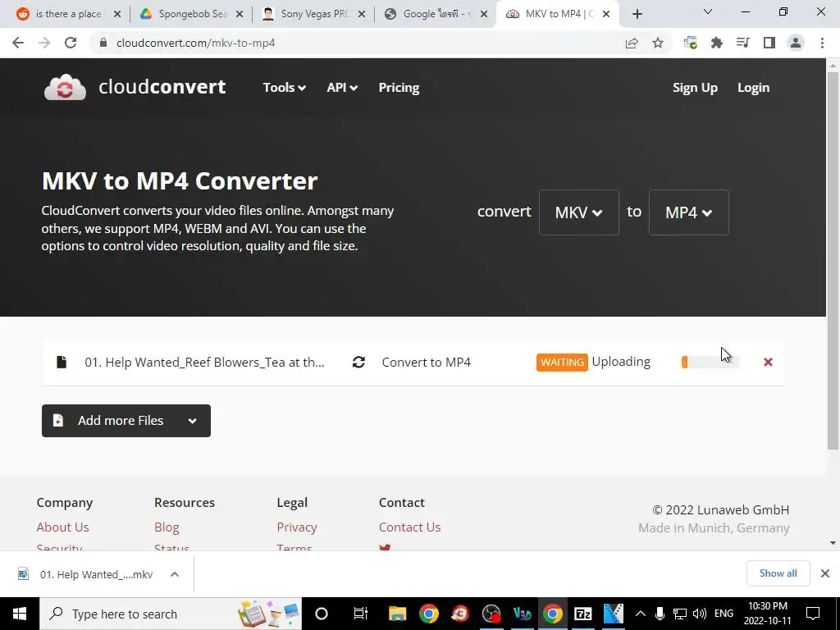
Task: Close the downloads bar
Action: 825,573
